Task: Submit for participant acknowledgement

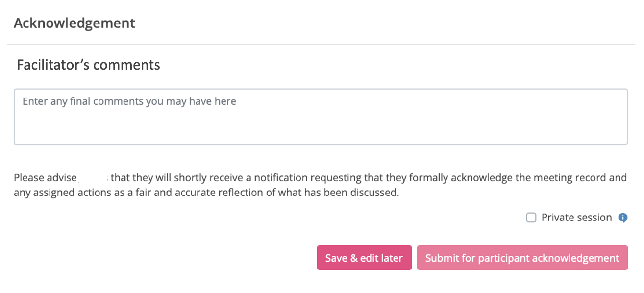Action: pos(522,258)
